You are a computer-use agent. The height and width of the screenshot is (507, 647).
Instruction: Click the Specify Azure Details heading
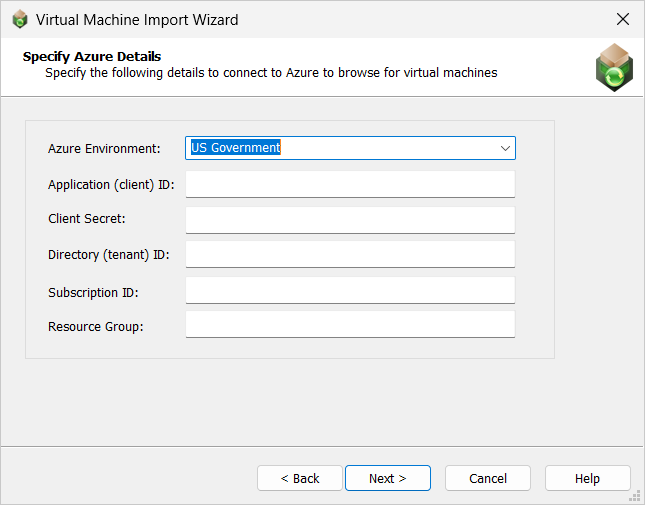tap(92, 57)
